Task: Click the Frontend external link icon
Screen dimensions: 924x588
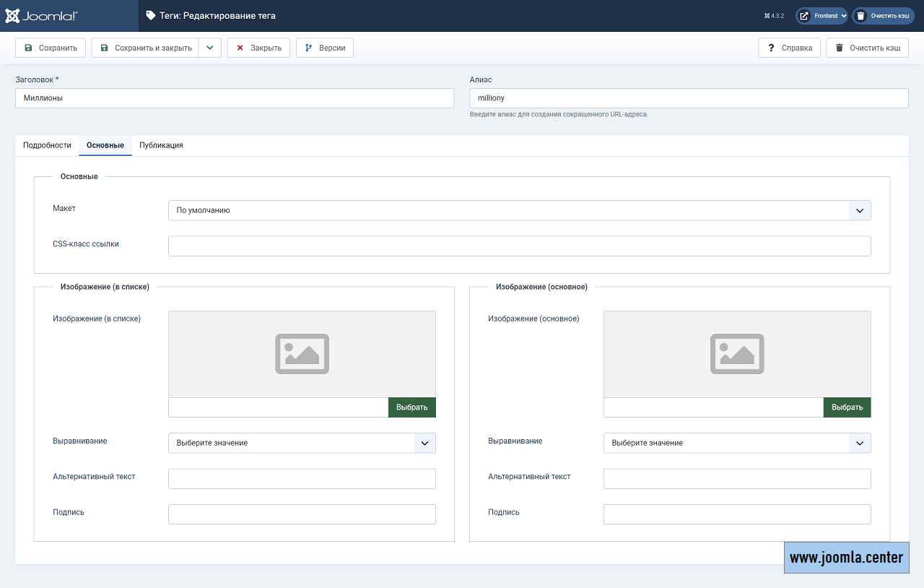Action: 804,16
